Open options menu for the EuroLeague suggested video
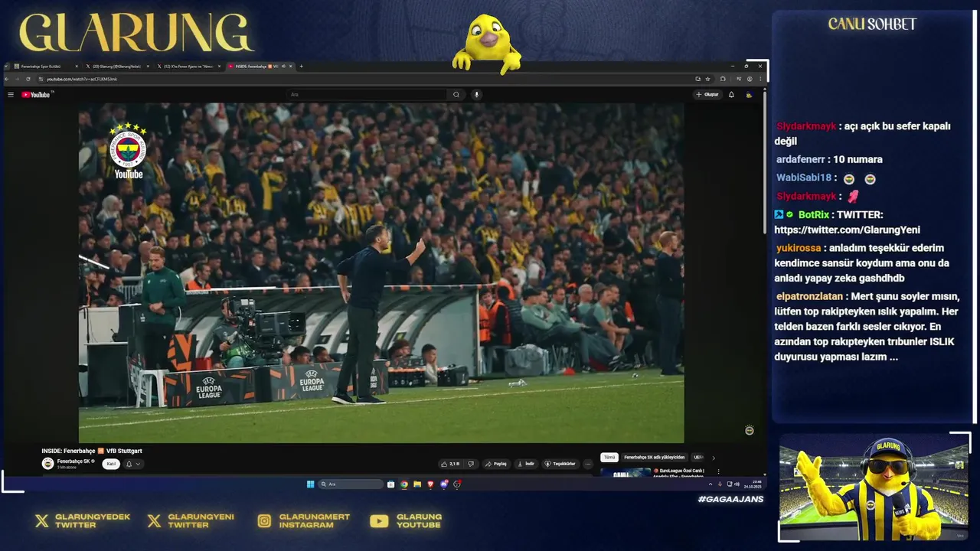 [x=718, y=471]
